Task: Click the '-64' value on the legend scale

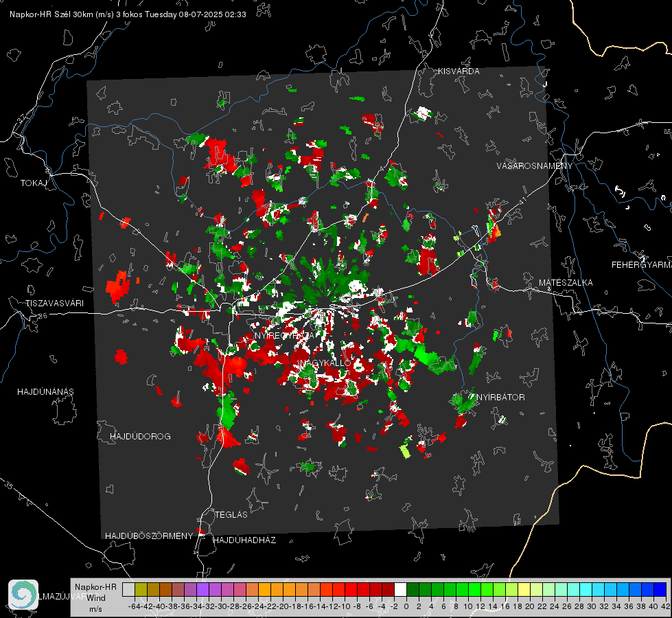Action: [134, 606]
